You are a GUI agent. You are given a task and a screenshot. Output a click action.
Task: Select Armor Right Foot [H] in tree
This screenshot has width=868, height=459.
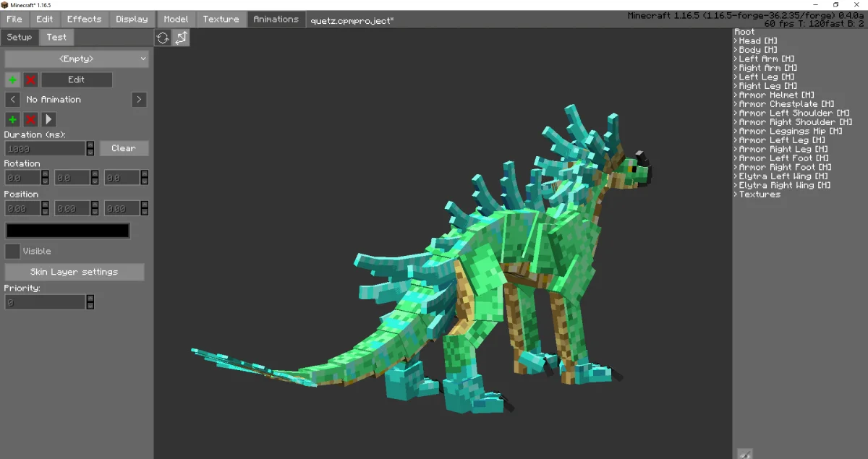click(786, 168)
